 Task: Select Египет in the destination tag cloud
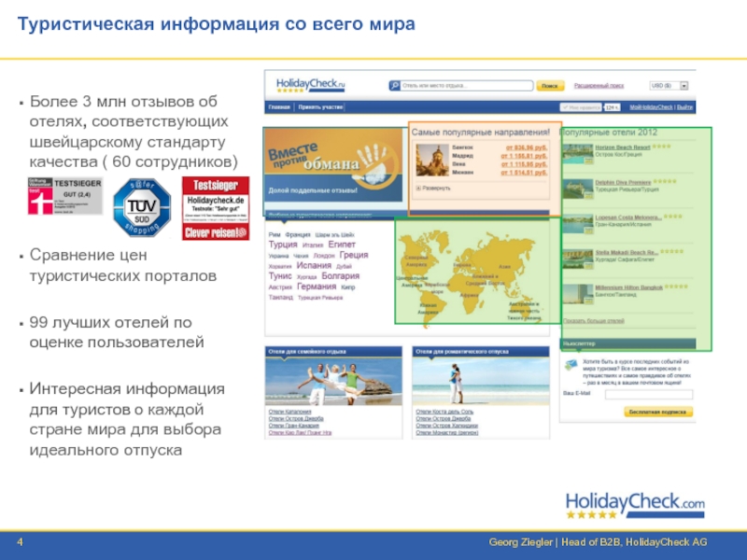point(342,245)
